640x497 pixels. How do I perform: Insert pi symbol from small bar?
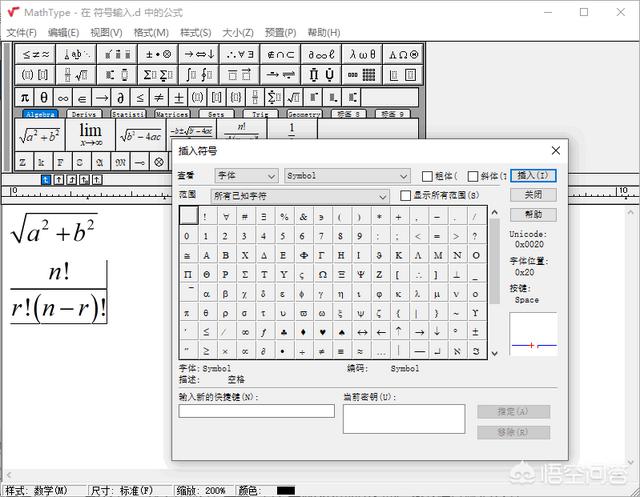[24, 98]
